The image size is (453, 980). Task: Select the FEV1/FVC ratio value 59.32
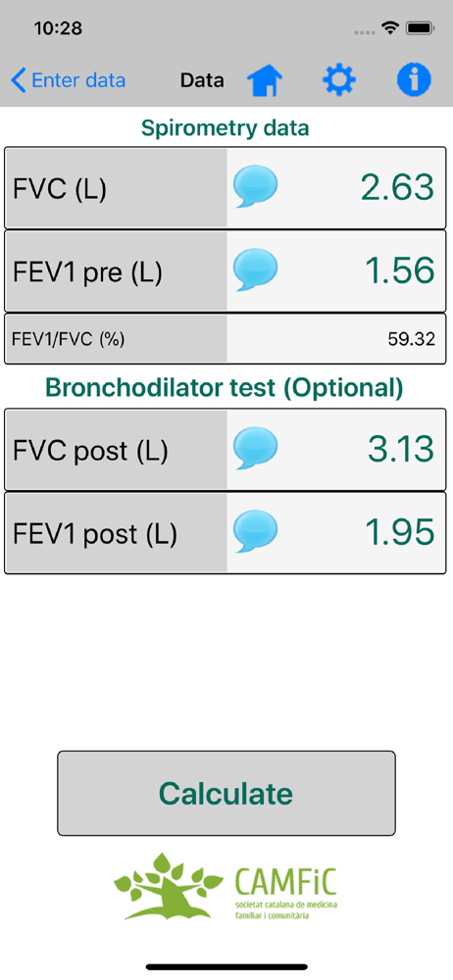[411, 339]
